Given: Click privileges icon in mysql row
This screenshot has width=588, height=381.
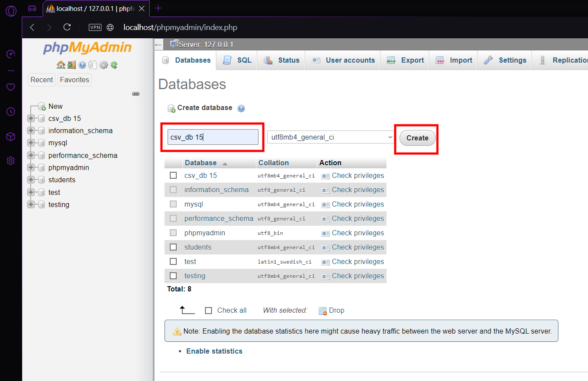Looking at the screenshot, I should coord(326,205).
